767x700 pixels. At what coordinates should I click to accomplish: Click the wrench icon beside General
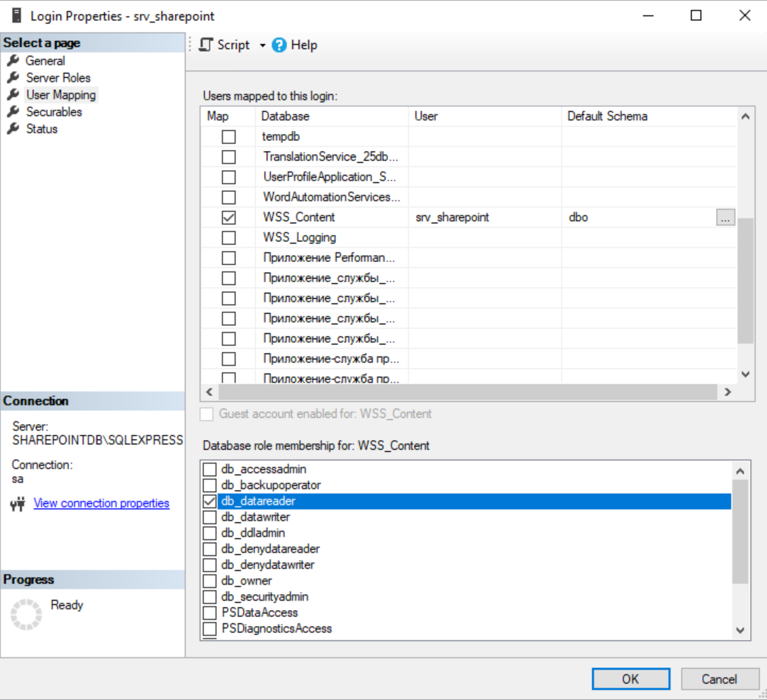coord(13,60)
